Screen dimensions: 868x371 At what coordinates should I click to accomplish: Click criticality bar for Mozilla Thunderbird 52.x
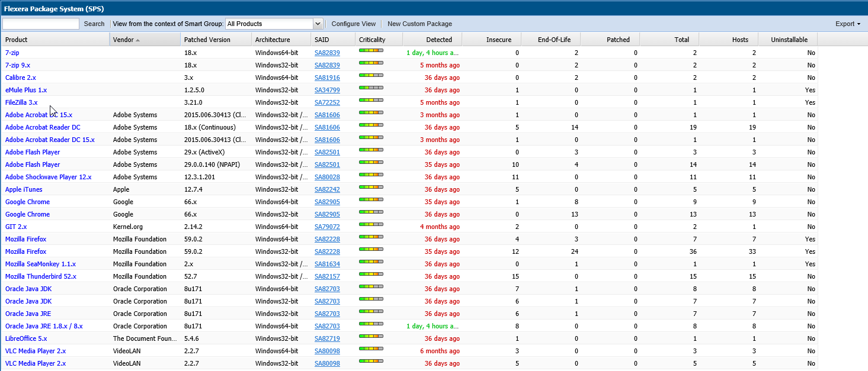click(371, 275)
